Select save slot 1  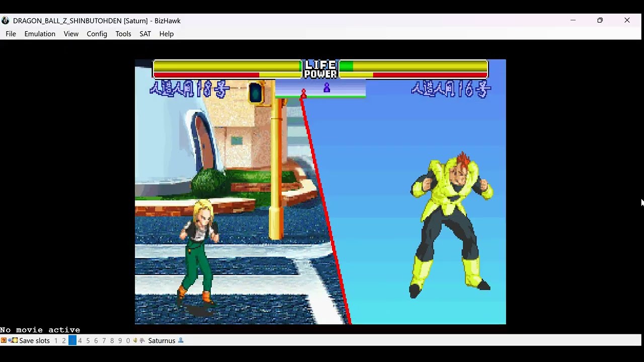point(56,340)
